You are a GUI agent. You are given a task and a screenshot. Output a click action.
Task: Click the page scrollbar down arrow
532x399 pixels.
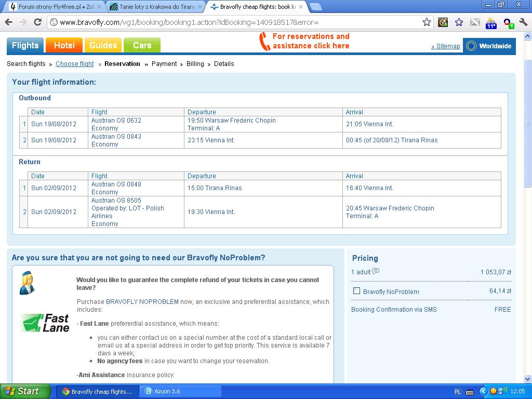click(x=528, y=379)
